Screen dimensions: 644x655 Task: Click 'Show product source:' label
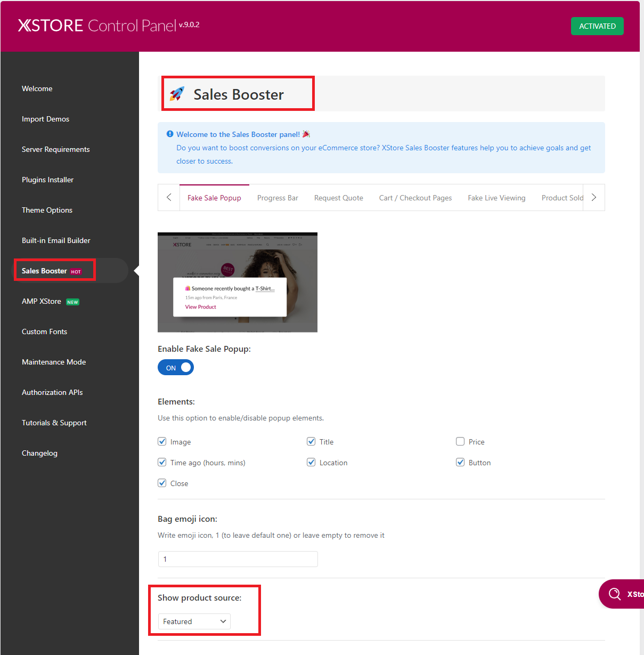[x=200, y=598]
